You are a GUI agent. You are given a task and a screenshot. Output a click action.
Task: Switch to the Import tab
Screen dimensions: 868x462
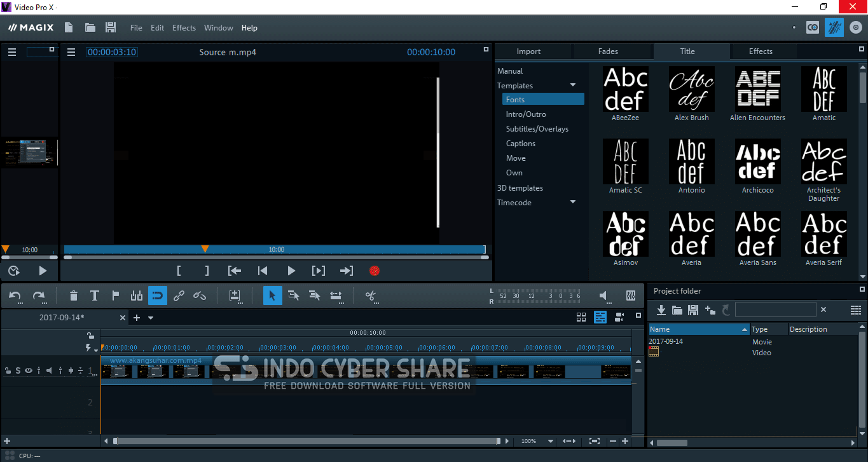point(528,51)
